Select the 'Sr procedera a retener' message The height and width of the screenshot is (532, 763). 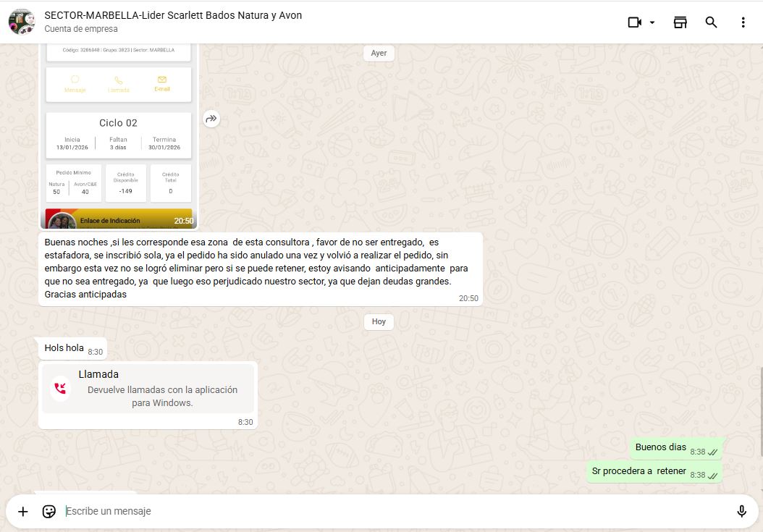click(639, 471)
